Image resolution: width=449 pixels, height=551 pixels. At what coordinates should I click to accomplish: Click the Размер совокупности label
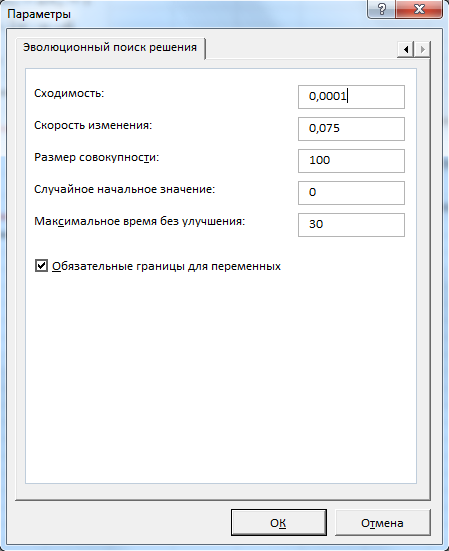pyautogui.click(x=97, y=157)
